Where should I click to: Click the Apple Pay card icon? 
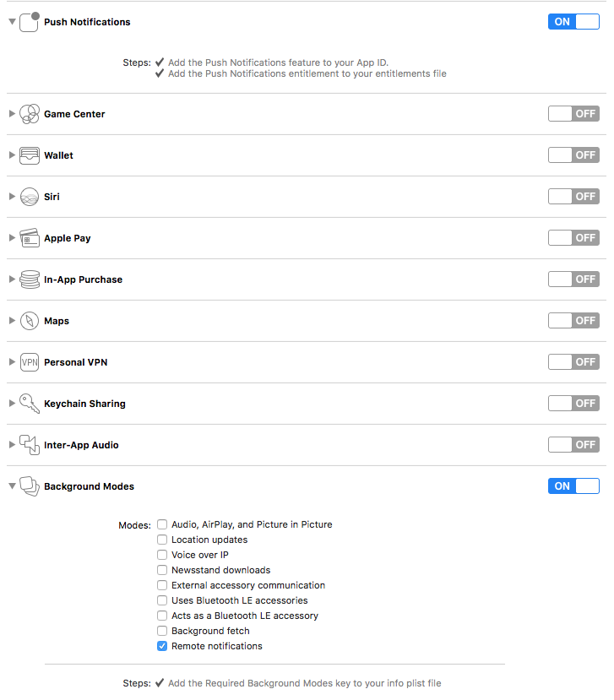point(30,238)
